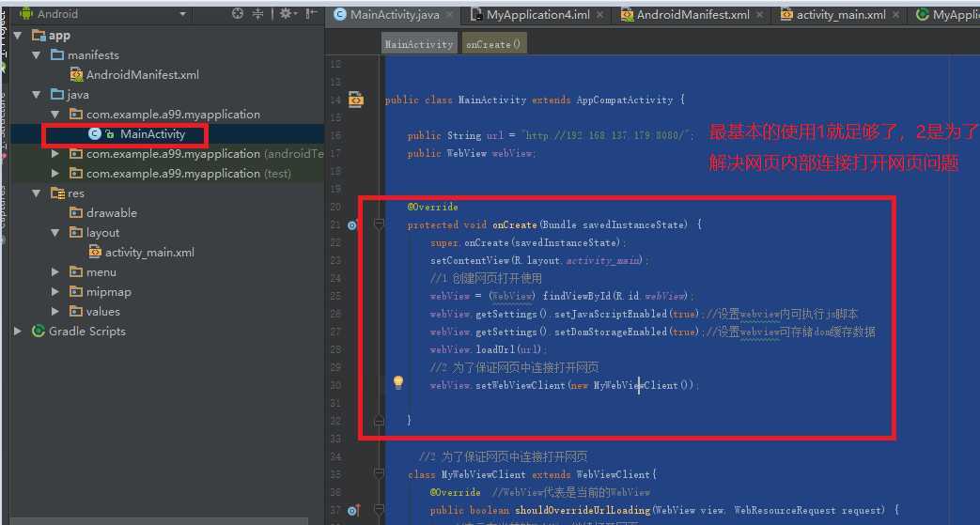
Task: Fold the shouldOverrideUrlLoading method at line 37
Action: click(x=379, y=510)
